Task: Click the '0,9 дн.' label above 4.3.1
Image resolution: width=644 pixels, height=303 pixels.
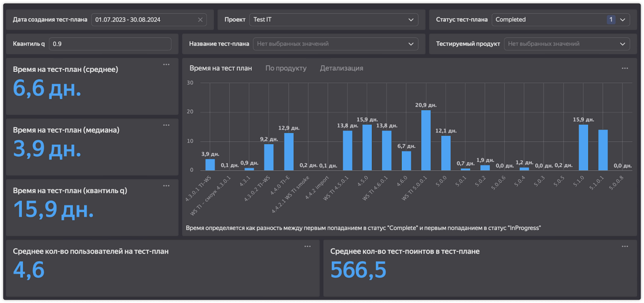Action: point(249,163)
